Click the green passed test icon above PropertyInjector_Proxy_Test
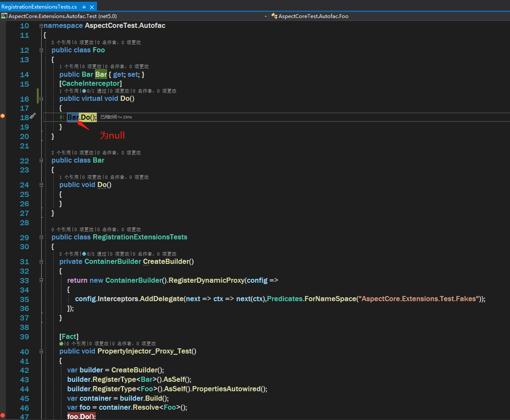The image size is (510, 420). 61,344
